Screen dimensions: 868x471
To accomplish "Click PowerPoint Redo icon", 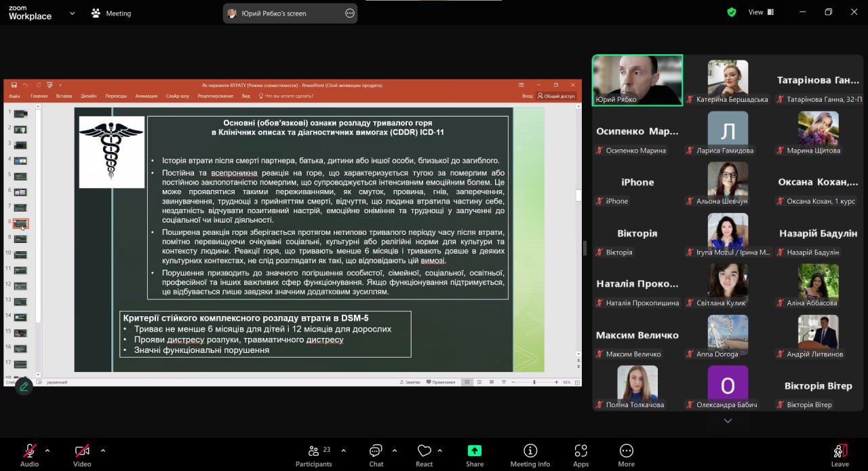I will [38, 85].
